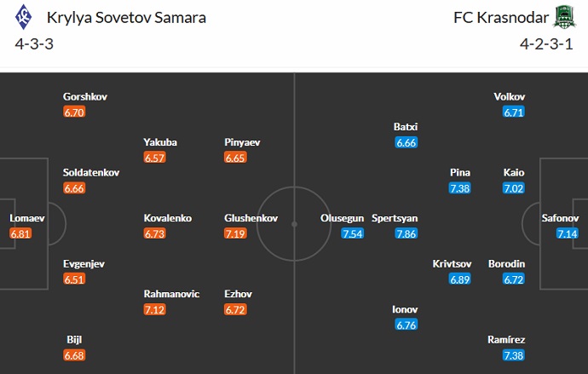
Task: Click Rahmanovic's 7.12 rating badge
Action: click(x=154, y=309)
